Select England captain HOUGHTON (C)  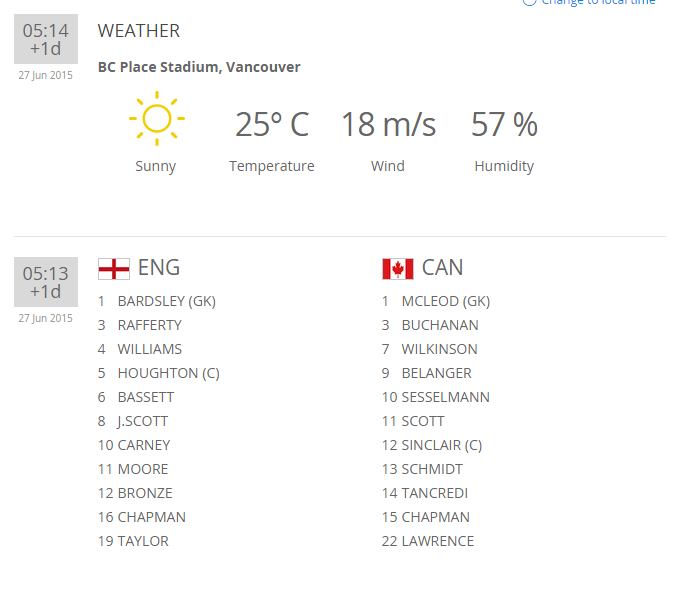[168, 373]
